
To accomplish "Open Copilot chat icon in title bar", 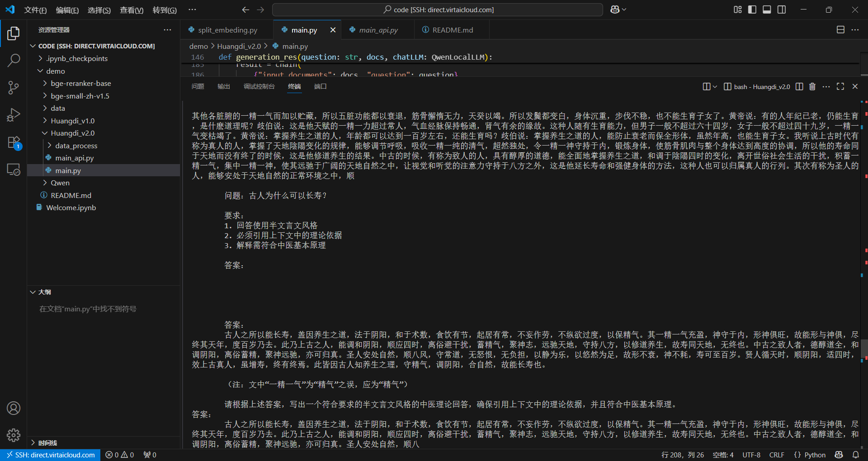I will point(615,9).
